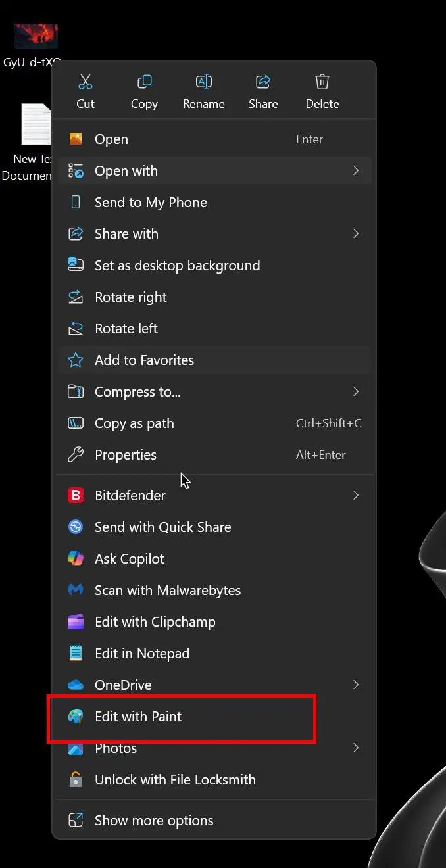Screen dimensions: 446x868
Task: Select Unlock with File Locksmith
Action: pyautogui.click(x=214, y=780)
